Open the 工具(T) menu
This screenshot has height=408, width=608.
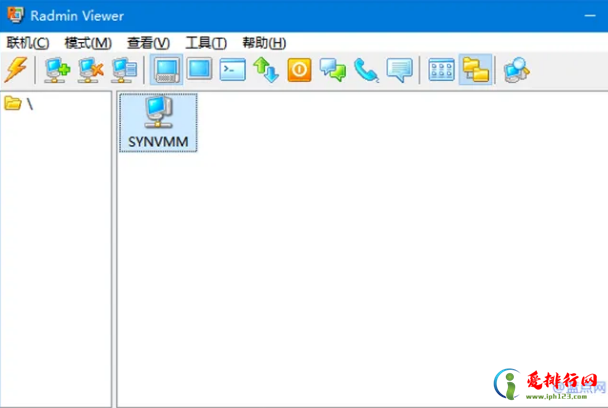(206, 43)
